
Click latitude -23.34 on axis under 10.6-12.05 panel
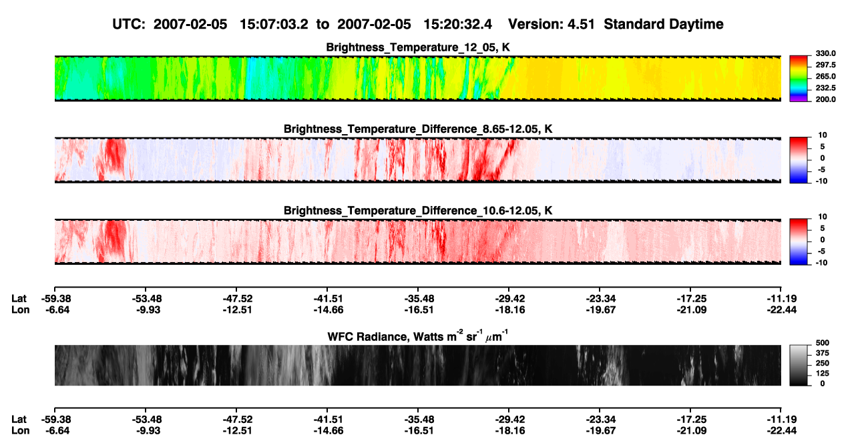click(x=600, y=298)
